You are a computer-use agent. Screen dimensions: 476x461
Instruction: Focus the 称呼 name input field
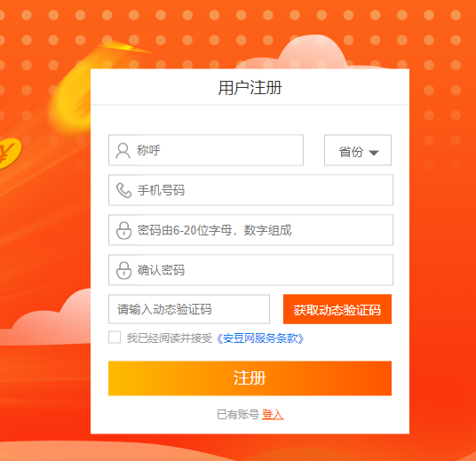[x=206, y=150]
